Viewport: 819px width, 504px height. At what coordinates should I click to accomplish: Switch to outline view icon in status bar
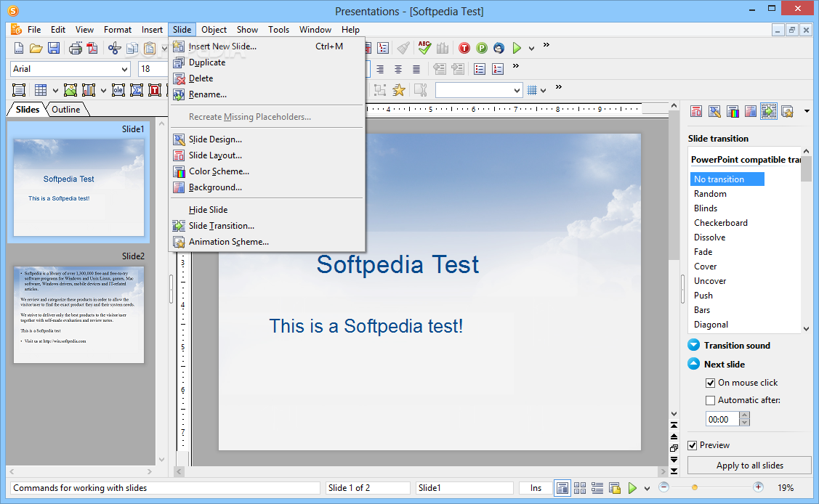click(597, 488)
